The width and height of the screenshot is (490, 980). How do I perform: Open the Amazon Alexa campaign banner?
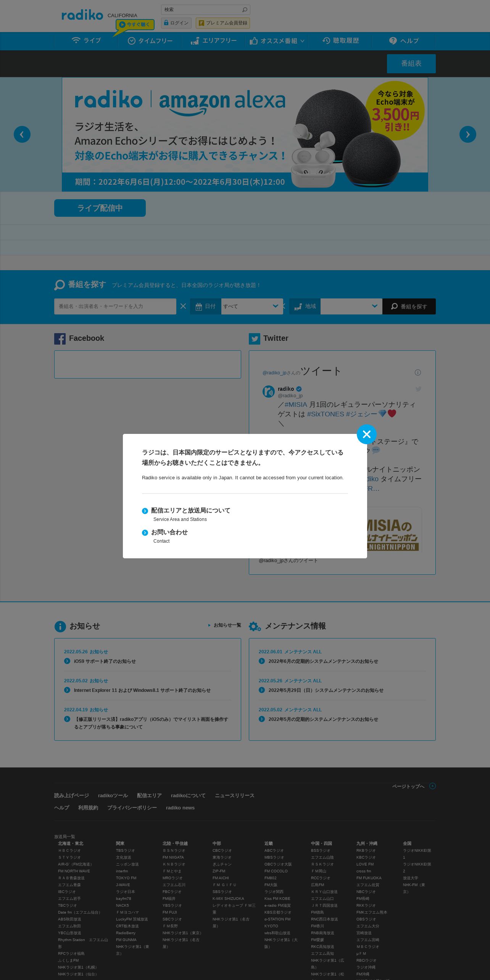245,134
